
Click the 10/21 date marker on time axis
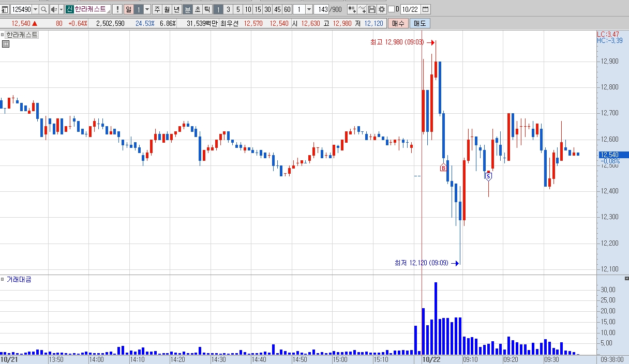click(9, 359)
